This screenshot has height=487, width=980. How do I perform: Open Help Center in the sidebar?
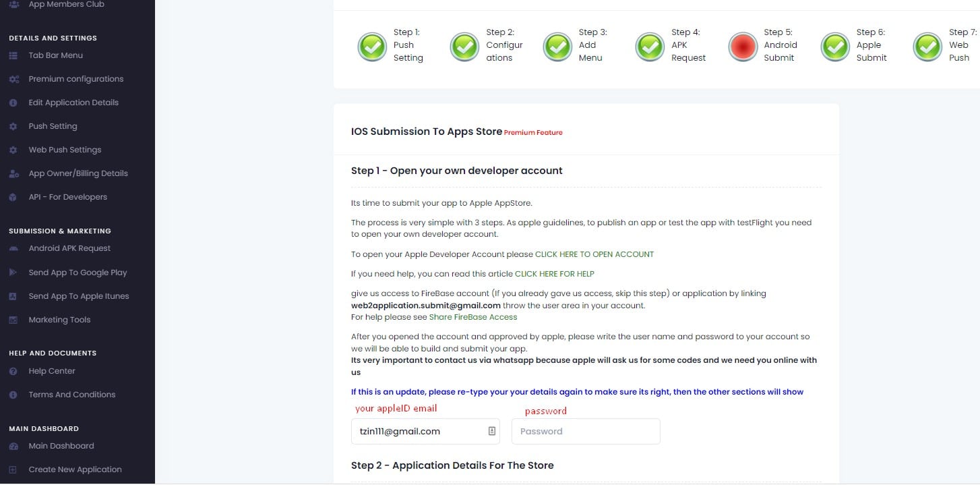point(51,371)
